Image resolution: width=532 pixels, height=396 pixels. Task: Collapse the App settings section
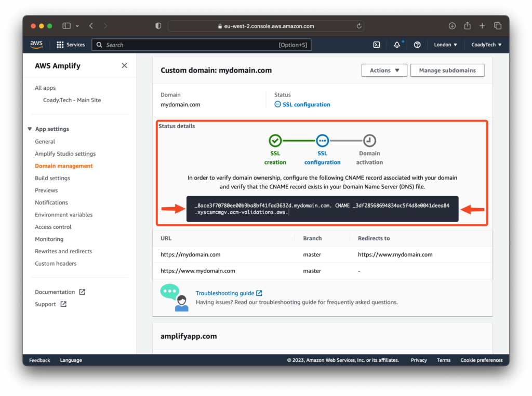pyautogui.click(x=30, y=129)
